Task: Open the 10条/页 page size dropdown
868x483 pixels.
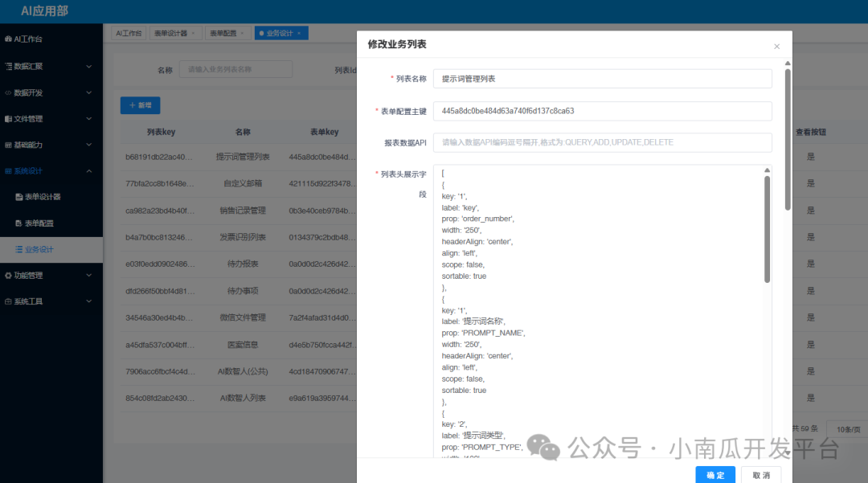Action: 848,429
